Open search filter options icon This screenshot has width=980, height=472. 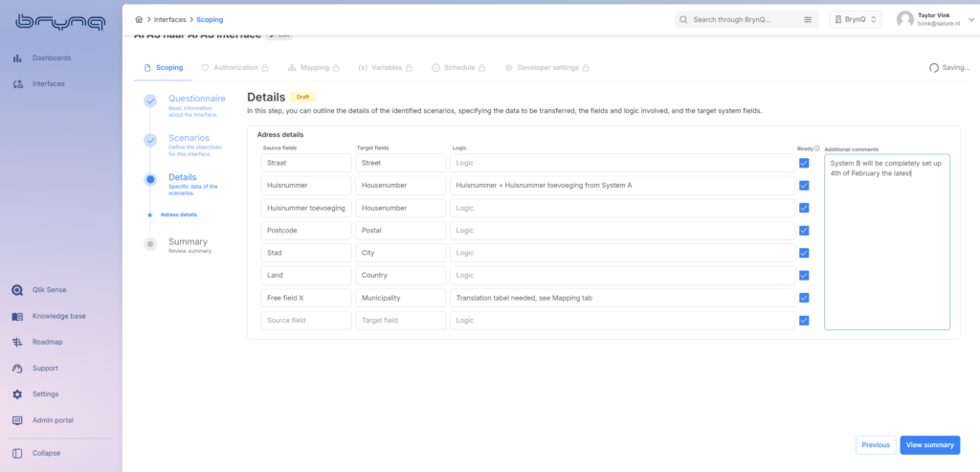809,19
